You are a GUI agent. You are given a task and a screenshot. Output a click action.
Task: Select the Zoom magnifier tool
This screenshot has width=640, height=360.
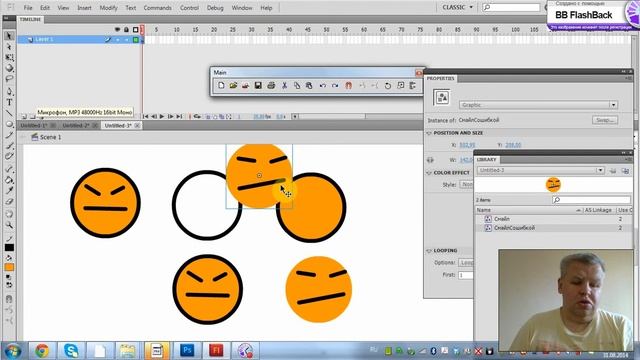tap(9, 225)
